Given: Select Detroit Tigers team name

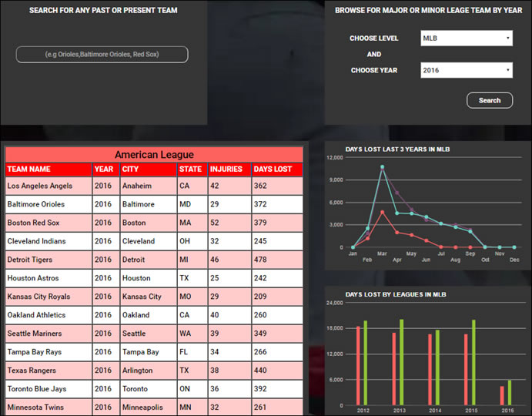Looking at the screenshot, I should [30, 260].
